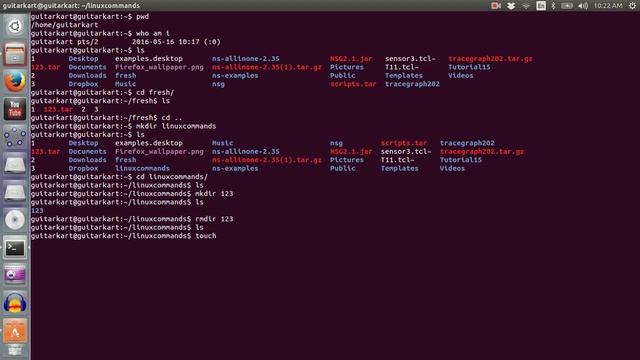This screenshot has height=360, width=640.
Task: Open the Bluetooth indicator menu
Action: [553, 5]
